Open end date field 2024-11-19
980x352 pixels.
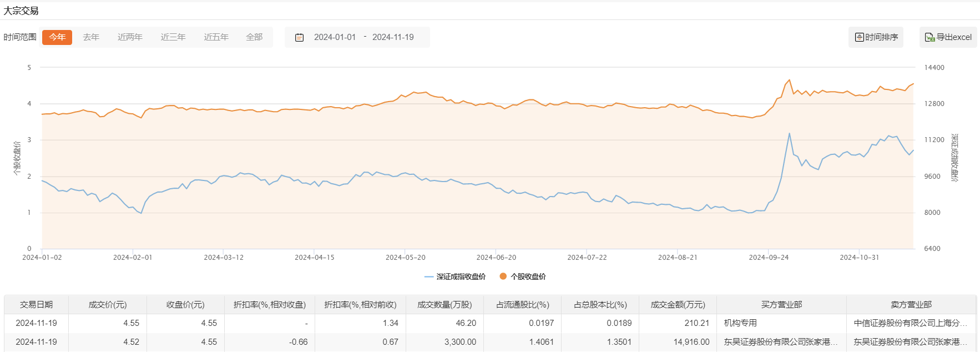(393, 37)
